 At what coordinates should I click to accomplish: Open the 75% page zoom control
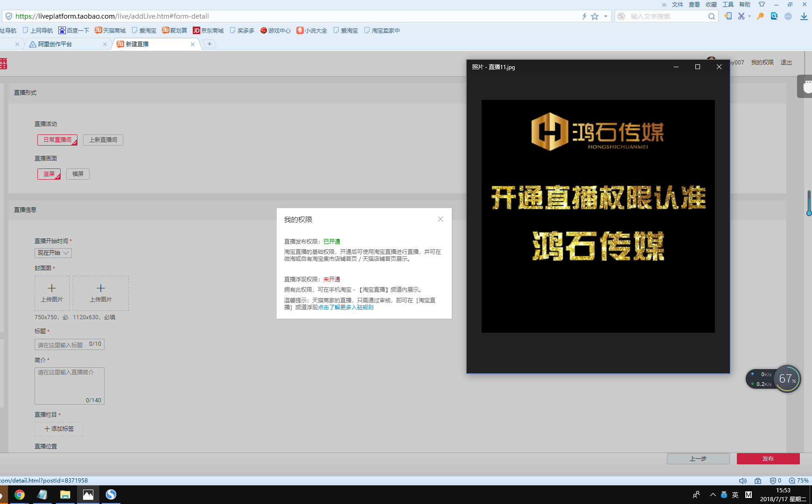pos(798,481)
